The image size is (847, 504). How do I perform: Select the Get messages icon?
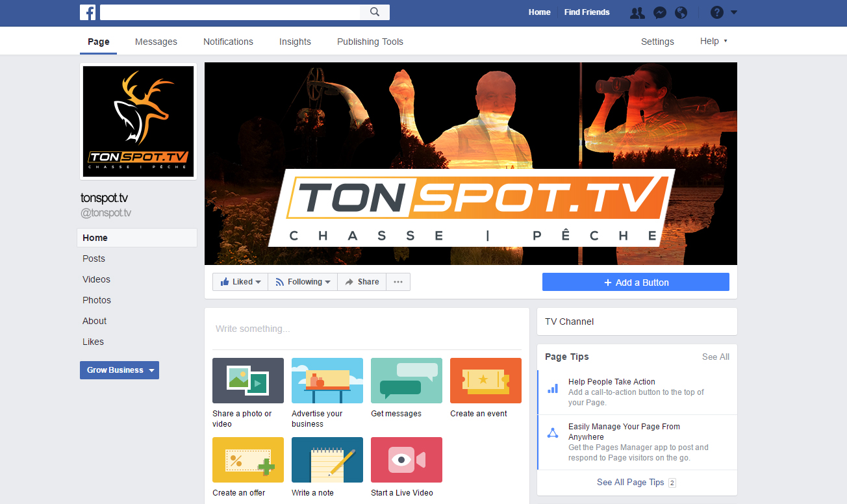click(x=407, y=381)
